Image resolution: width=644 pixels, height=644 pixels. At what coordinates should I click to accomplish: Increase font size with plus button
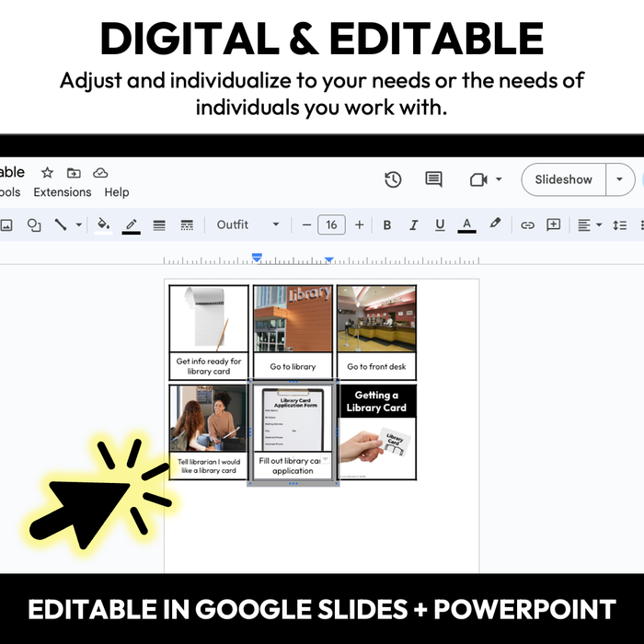(x=359, y=224)
